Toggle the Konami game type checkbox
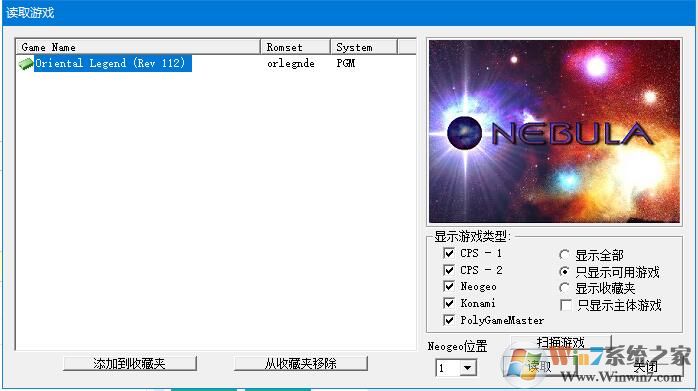698x391 pixels. [449, 303]
